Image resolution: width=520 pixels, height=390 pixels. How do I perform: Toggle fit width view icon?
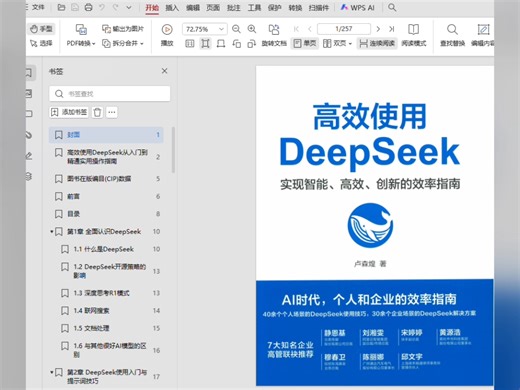click(221, 44)
